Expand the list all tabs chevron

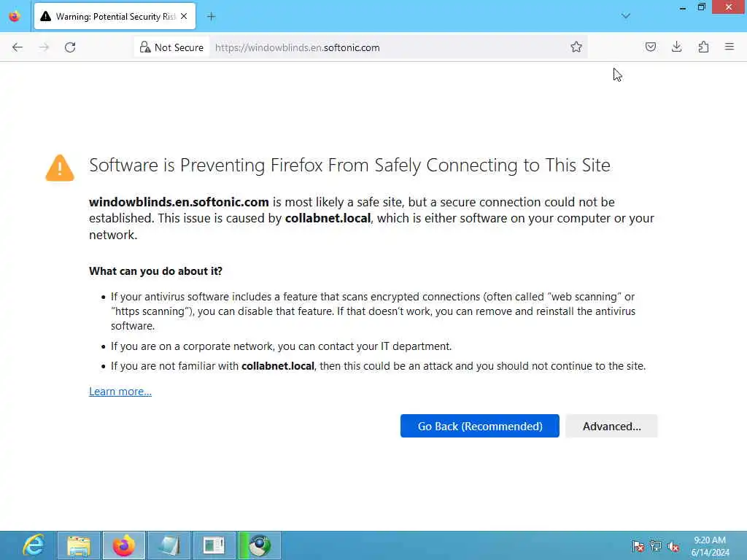coord(625,16)
